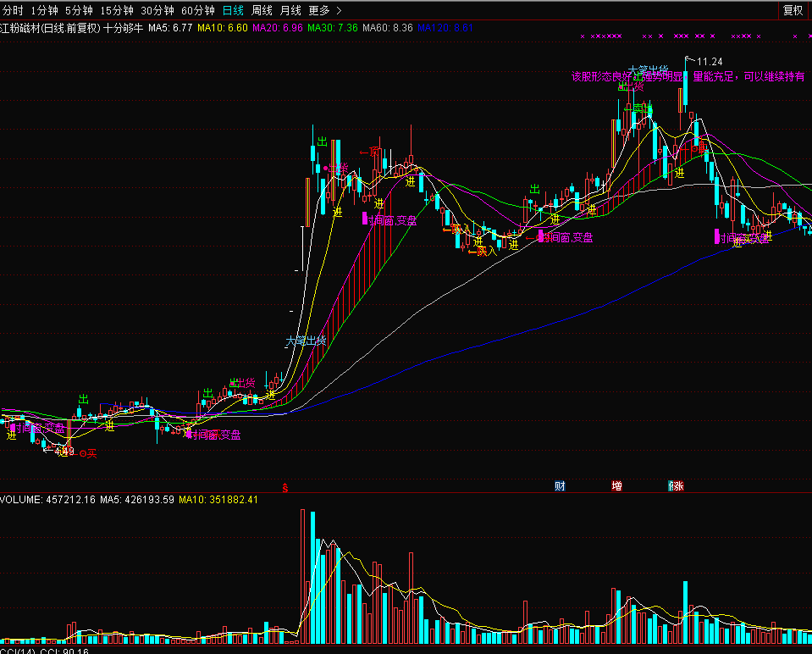The height and width of the screenshot is (654, 812).
Task: Select the 1分钟 timeframe
Action: pos(44,10)
